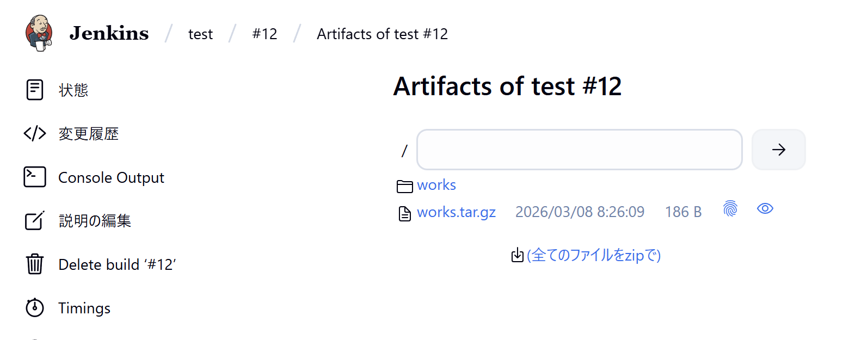Viewport: 868px width, 340px height.
Task: Download all files as zip link
Action: click(593, 255)
